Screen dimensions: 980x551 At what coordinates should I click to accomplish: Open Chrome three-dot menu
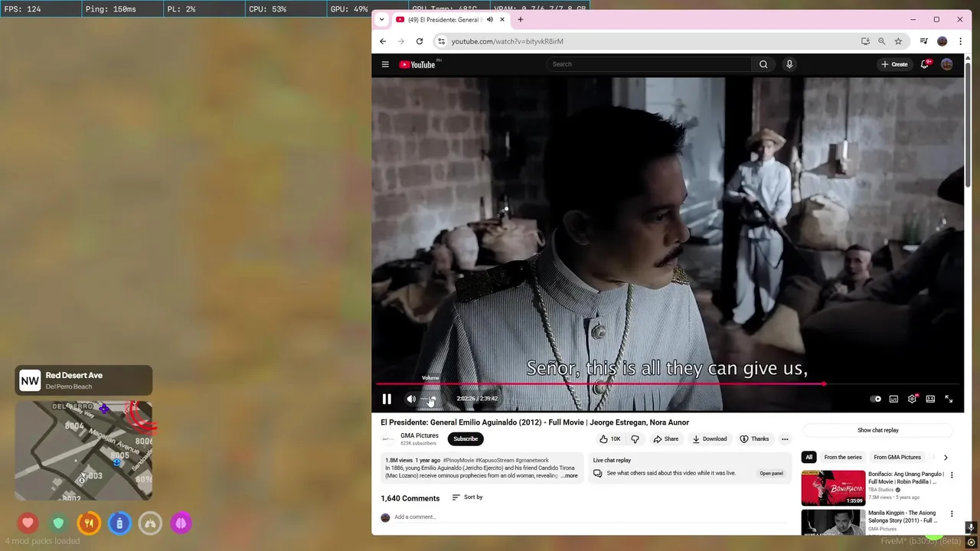(960, 41)
